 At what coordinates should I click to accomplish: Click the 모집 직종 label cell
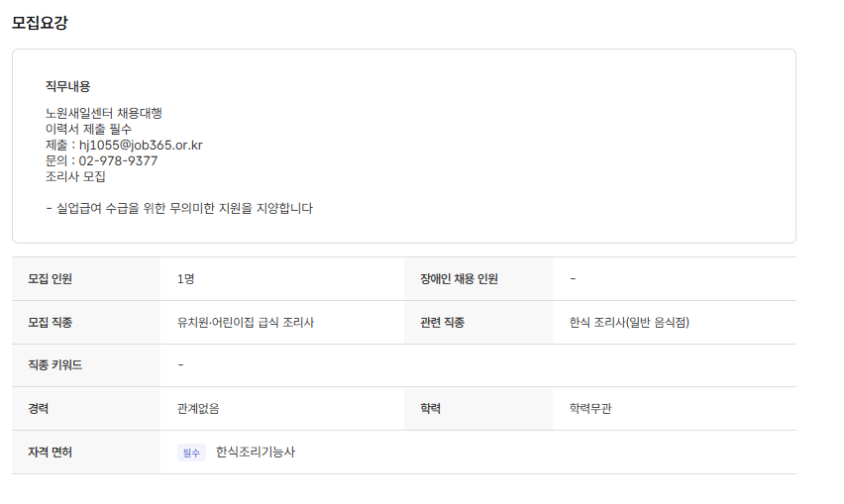[x=51, y=323]
